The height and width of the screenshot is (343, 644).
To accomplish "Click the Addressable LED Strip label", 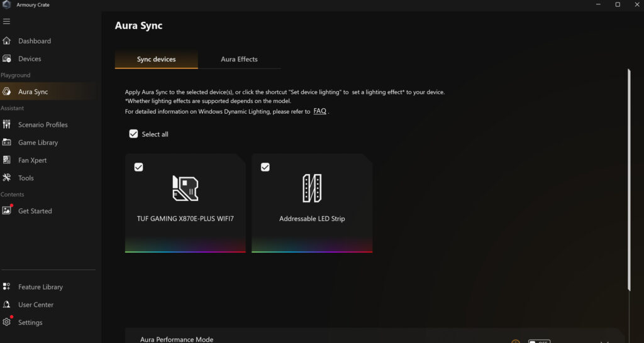I will [x=312, y=219].
